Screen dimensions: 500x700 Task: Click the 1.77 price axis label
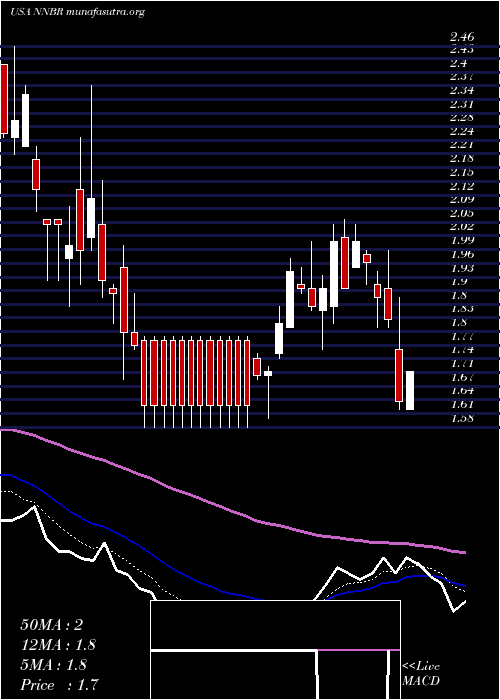[462, 336]
